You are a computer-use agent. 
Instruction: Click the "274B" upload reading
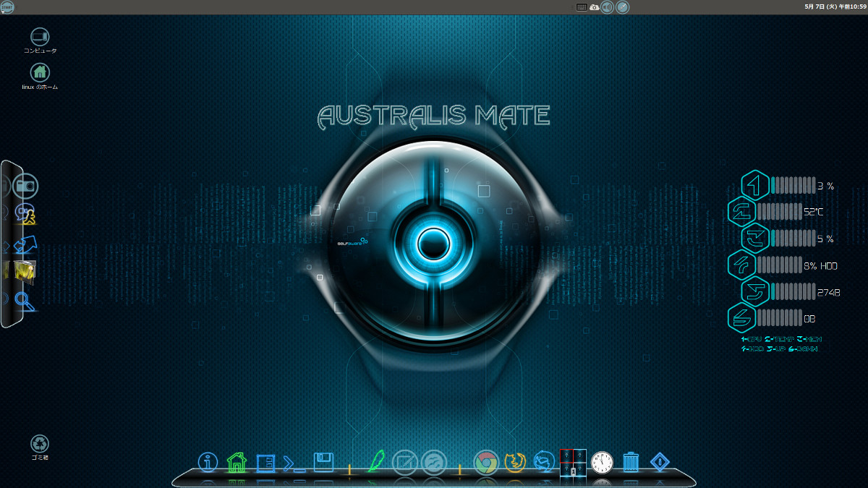click(828, 292)
